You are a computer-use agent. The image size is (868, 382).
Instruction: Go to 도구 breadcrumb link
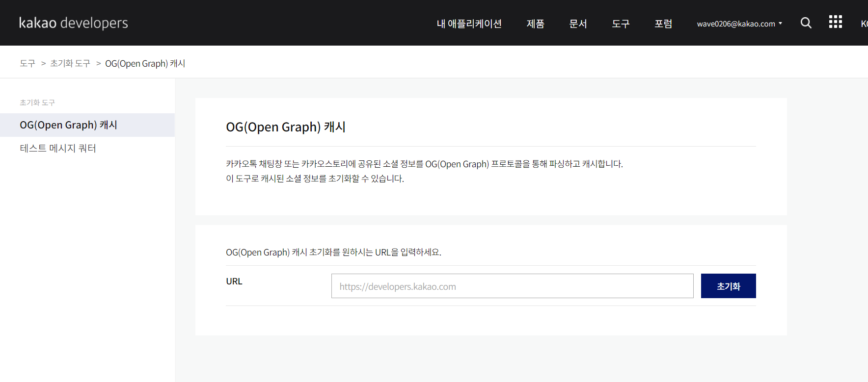click(27, 63)
